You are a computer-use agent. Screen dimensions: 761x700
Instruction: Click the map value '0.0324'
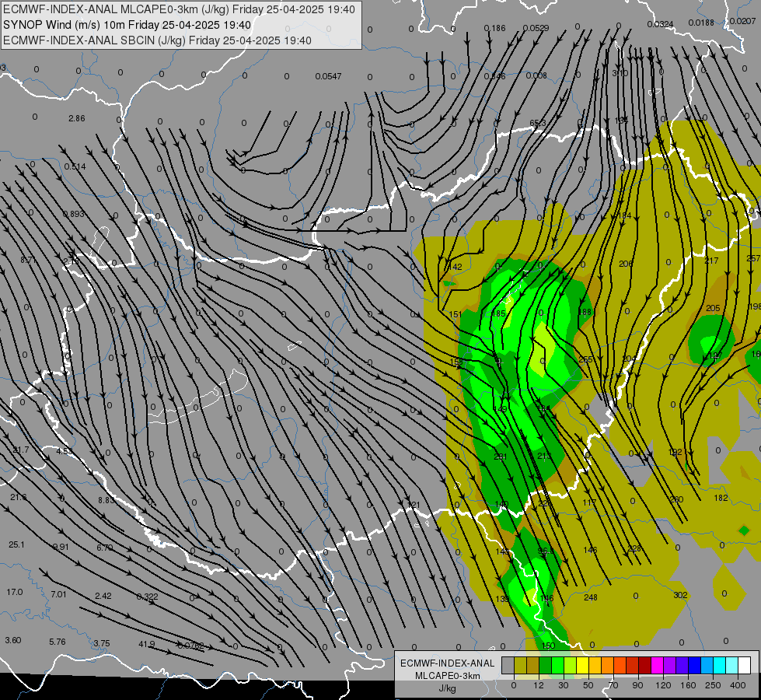coord(660,24)
